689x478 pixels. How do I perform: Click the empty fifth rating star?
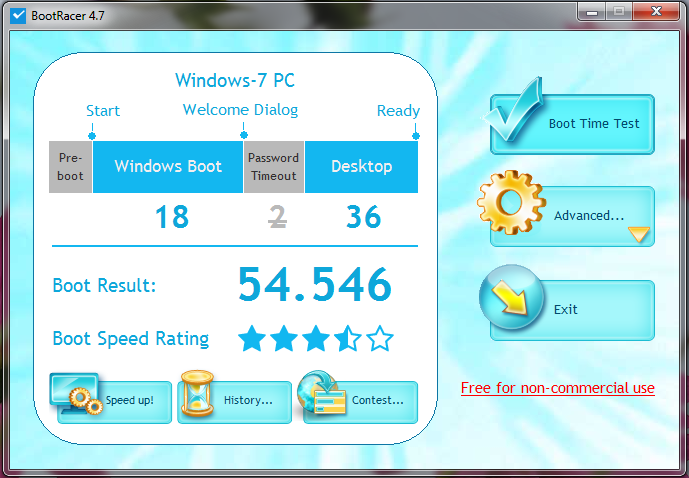coord(380,338)
